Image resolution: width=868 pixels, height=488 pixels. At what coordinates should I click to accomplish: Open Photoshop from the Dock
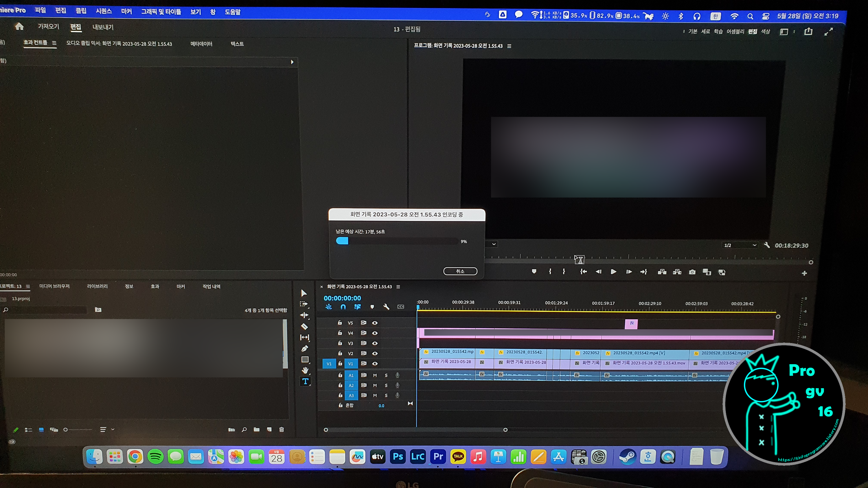(398, 457)
